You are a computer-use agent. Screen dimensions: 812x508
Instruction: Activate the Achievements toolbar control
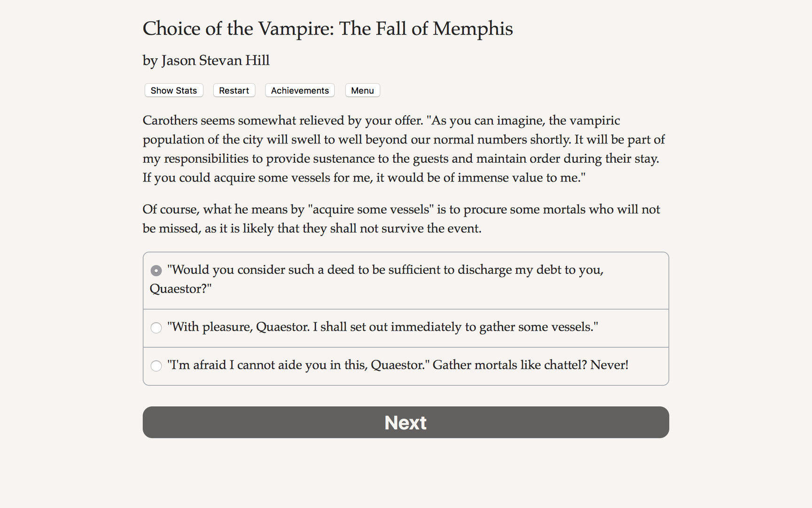299,90
